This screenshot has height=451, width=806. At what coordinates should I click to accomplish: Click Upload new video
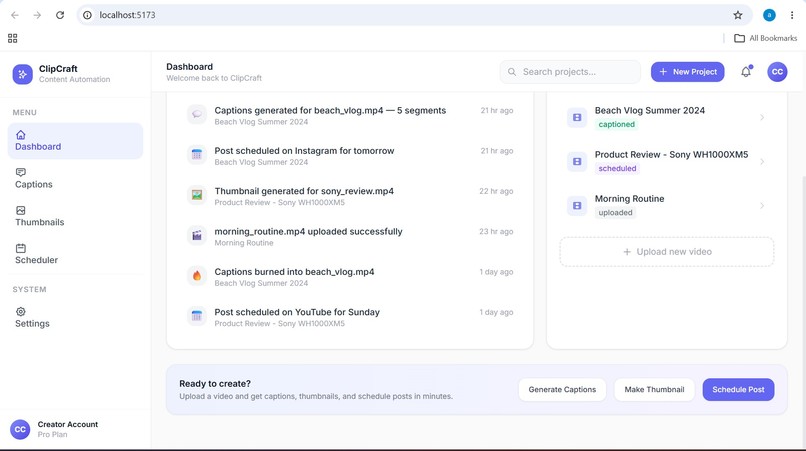[x=667, y=251]
